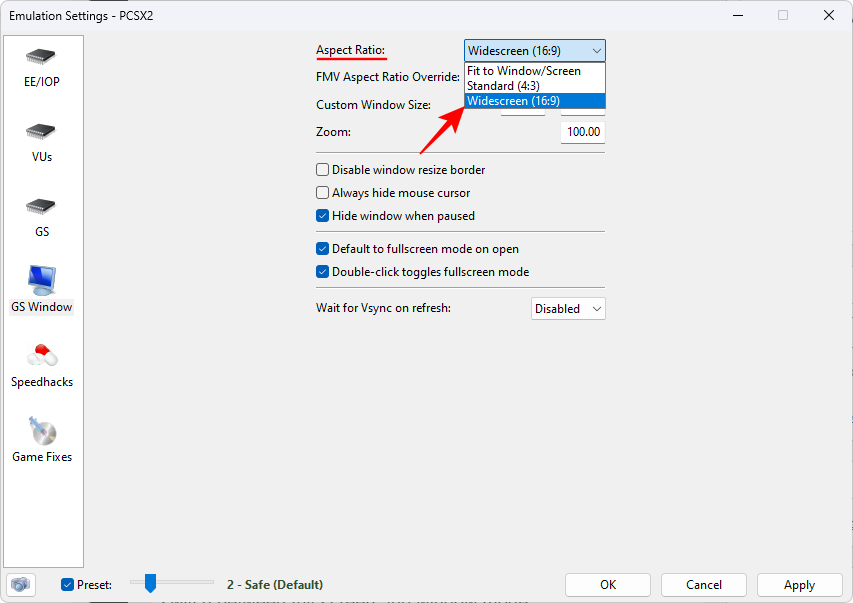Click the Preset slider handle
The width and height of the screenshot is (853, 603).
[x=150, y=583]
